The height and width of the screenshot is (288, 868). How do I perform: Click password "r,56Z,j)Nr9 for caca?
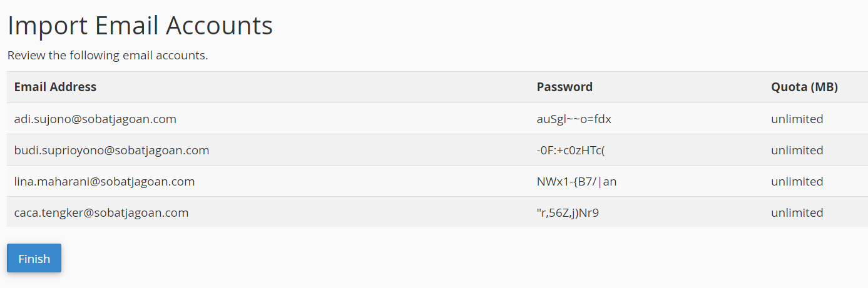pyautogui.click(x=568, y=212)
